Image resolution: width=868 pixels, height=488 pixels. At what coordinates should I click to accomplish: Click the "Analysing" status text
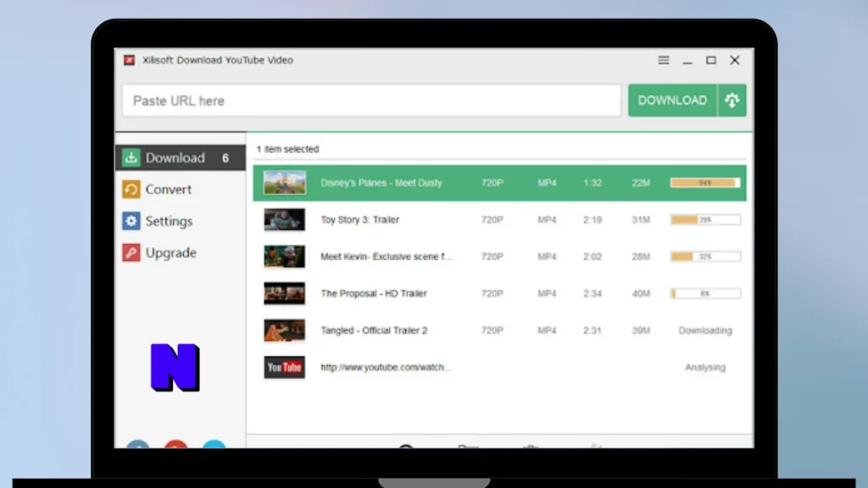point(705,368)
